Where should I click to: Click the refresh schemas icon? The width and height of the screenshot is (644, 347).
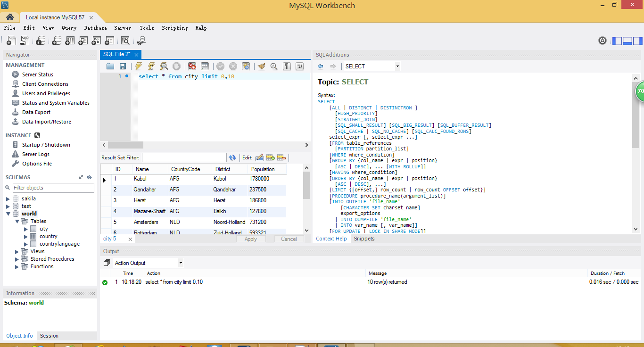[89, 177]
